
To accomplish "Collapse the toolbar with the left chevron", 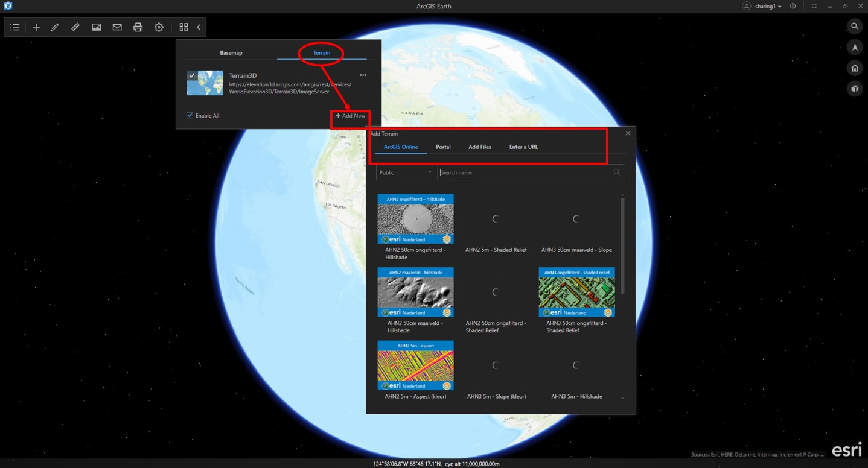I will pos(199,27).
